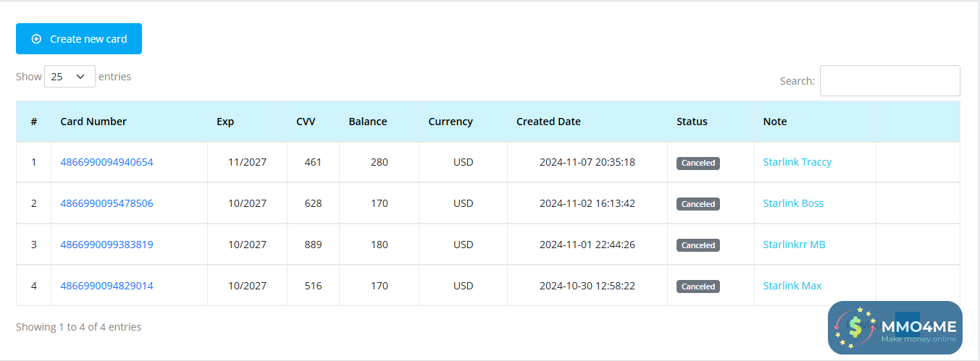Open card number 4866990094940654
This screenshot has height=361, width=980.
tap(106, 162)
